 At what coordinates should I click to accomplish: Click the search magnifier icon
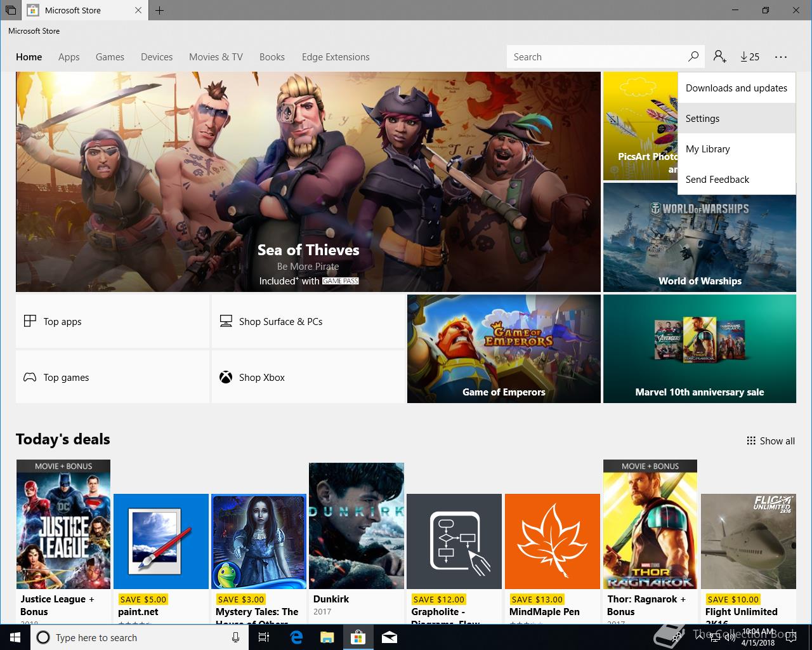click(693, 56)
